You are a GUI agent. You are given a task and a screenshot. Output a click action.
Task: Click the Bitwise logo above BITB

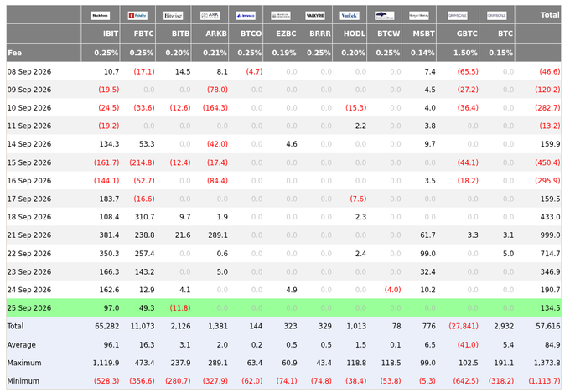coord(173,16)
